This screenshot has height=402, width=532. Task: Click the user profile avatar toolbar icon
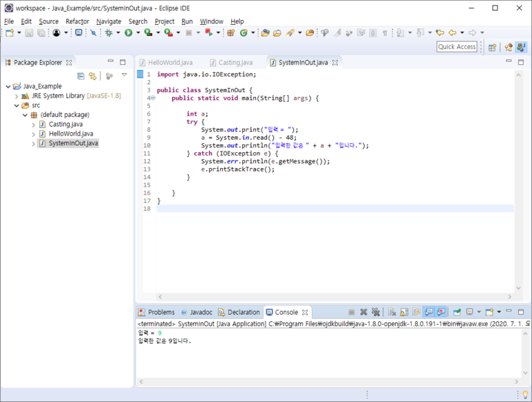pos(56,33)
